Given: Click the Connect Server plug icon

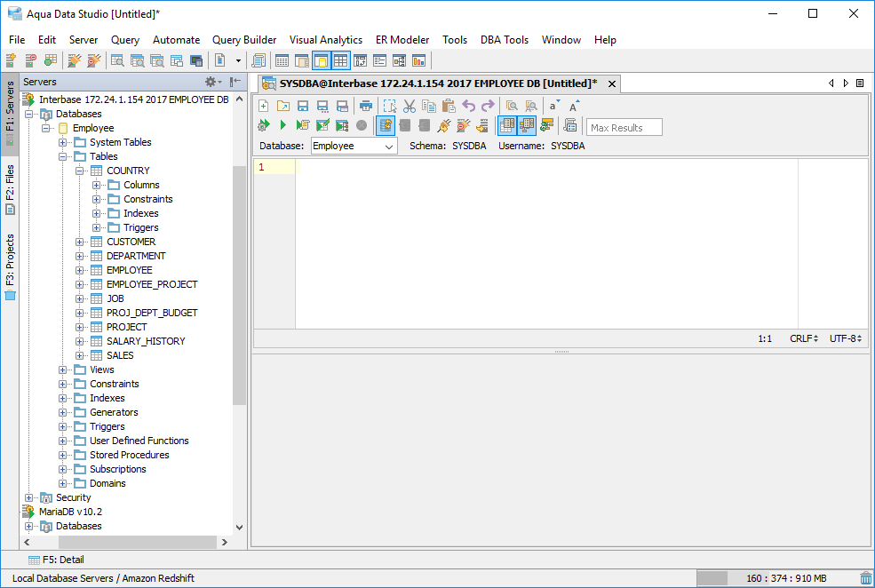Looking at the screenshot, I should (74, 60).
